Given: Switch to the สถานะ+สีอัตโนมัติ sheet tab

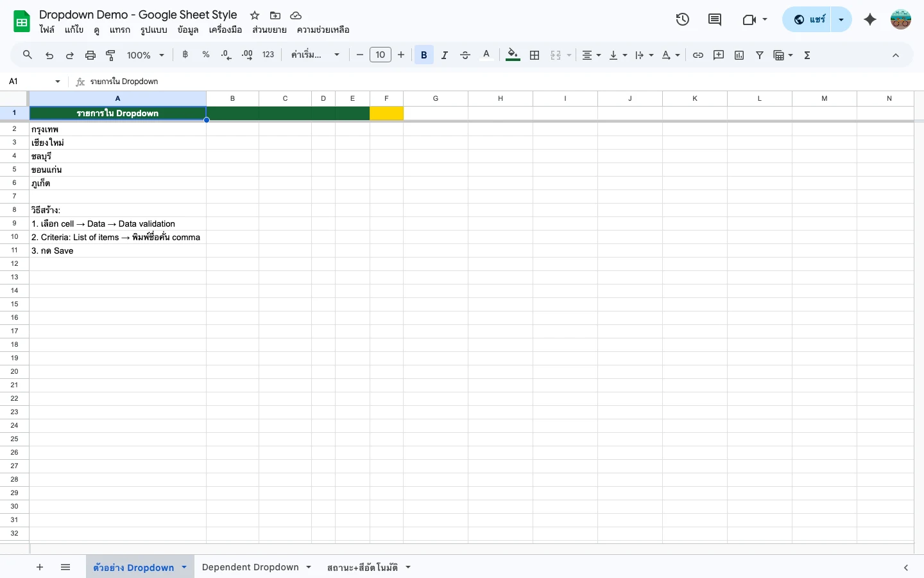Looking at the screenshot, I should [361, 567].
